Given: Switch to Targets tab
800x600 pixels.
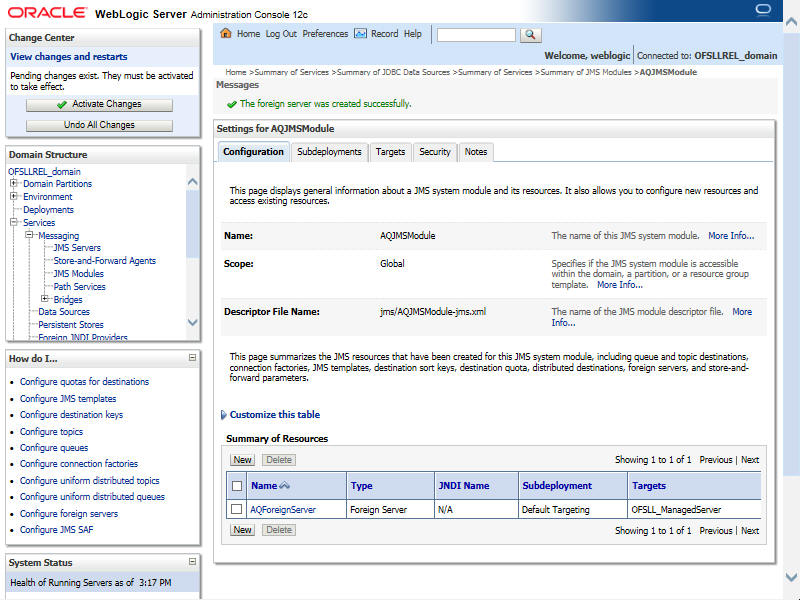Looking at the screenshot, I should [x=390, y=152].
